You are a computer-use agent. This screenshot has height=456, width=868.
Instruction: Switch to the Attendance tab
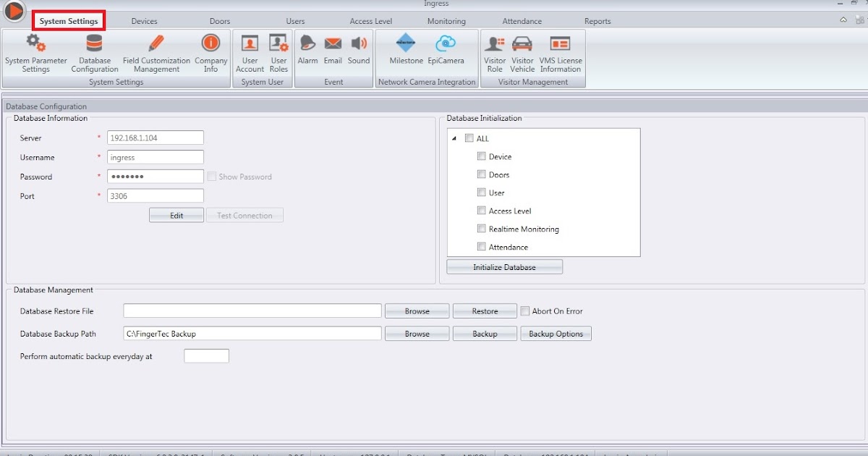[522, 21]
